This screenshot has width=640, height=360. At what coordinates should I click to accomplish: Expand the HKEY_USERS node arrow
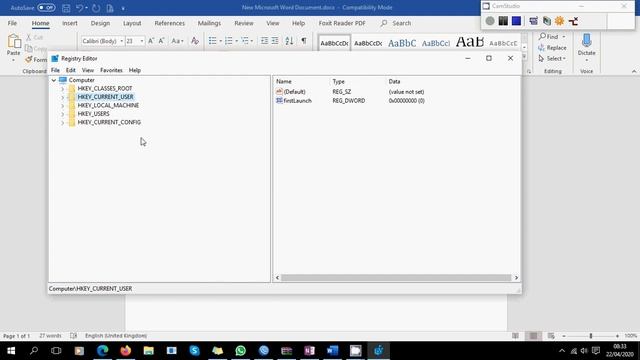[x=62, y=114]
